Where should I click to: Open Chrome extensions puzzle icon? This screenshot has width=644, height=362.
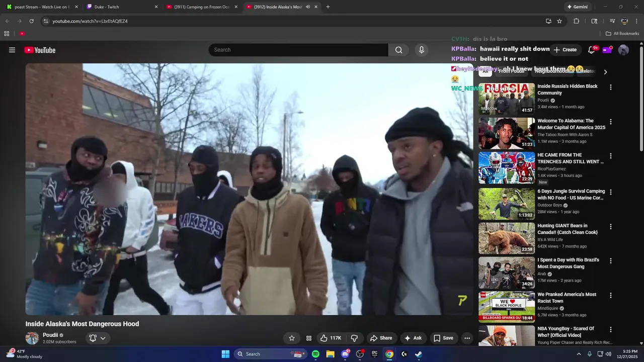point(577,21)
